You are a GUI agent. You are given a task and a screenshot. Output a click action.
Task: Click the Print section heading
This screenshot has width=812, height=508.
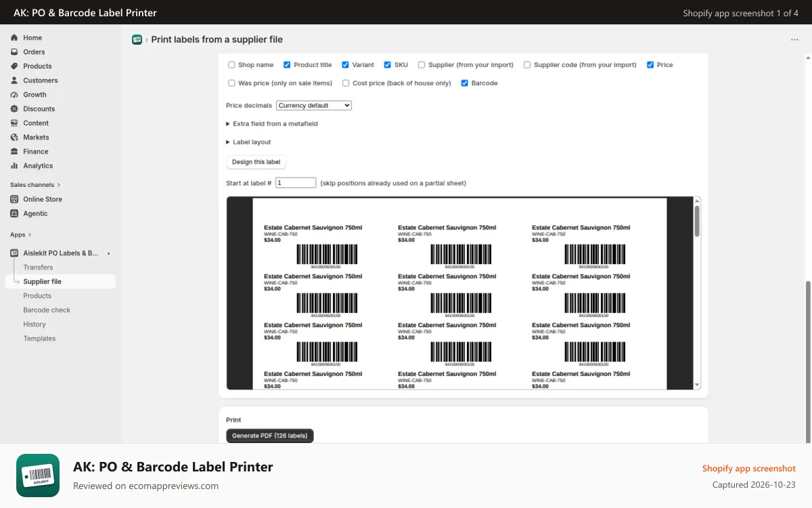(x=233, y=420)
